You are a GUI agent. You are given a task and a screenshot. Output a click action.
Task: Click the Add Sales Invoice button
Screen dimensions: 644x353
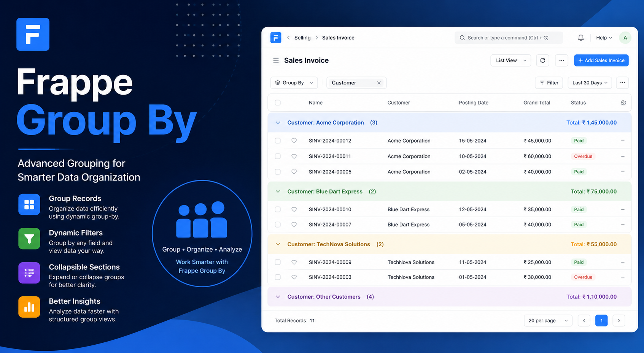coord(601,60)
